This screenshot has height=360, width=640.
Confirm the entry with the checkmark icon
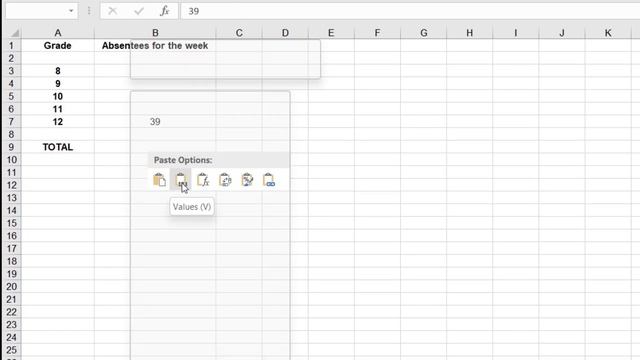point(139,11)
